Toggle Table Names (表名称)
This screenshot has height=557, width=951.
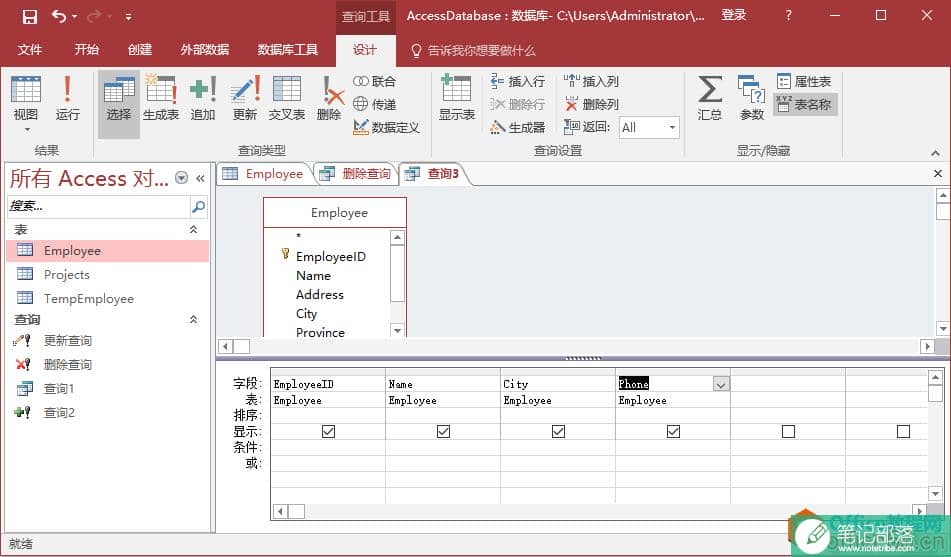[805, 104]
